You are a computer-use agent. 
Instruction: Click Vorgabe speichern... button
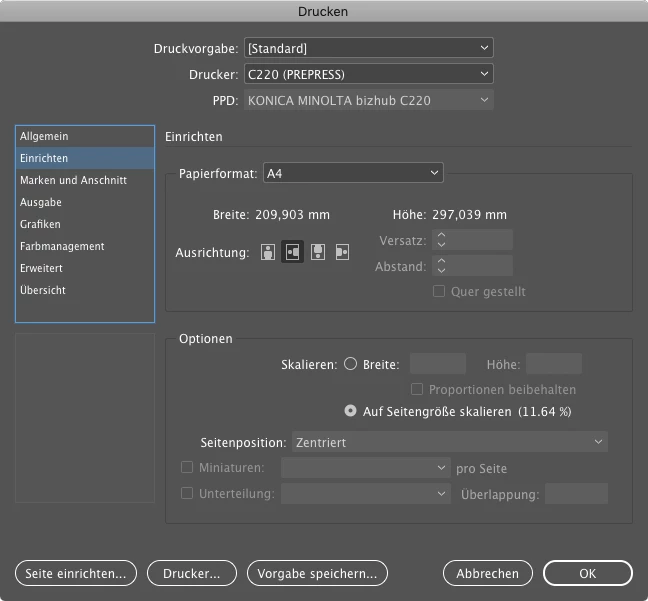pos(317,573)
